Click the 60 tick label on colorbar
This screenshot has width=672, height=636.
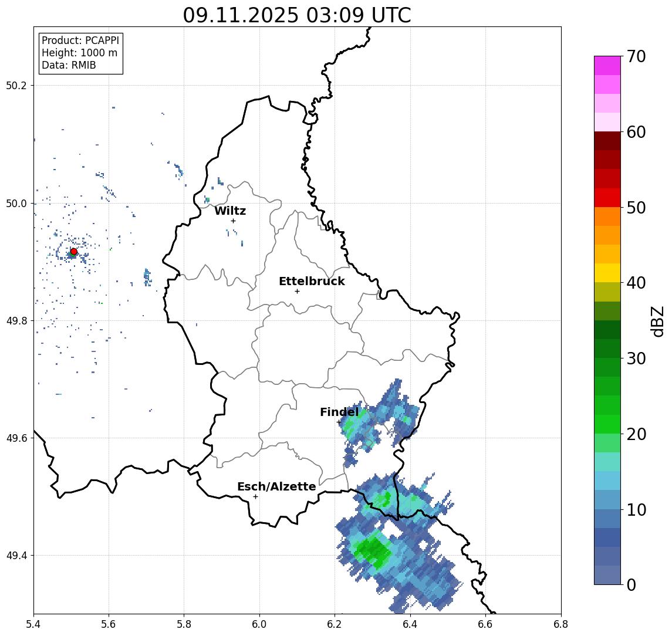[x=636, y=132]
